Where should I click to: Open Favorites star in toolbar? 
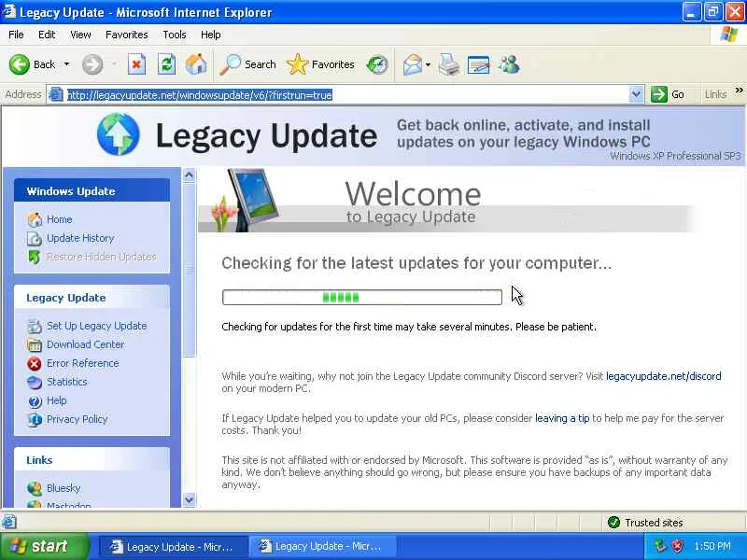(x=297, y=64)
